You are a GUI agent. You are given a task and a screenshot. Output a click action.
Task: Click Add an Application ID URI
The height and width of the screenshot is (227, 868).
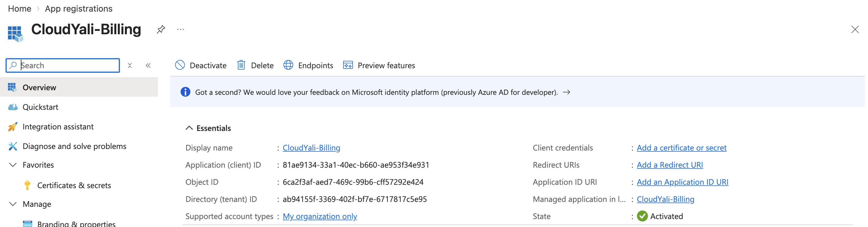point(682,182)
